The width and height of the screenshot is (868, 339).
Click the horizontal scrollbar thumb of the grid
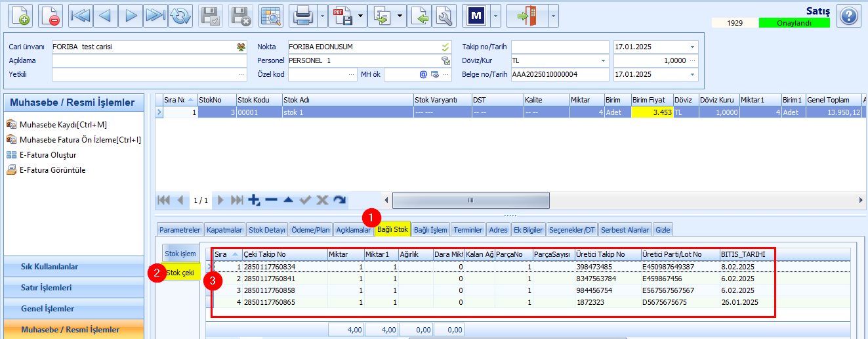pyautogui.click(x=470, y=200)
